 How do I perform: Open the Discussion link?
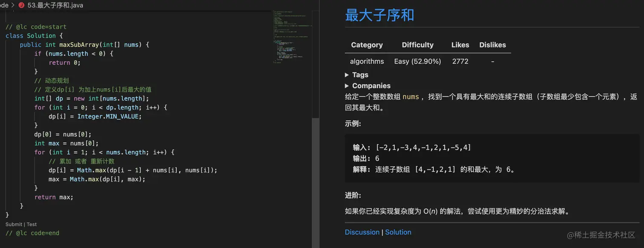pos(362,232)
